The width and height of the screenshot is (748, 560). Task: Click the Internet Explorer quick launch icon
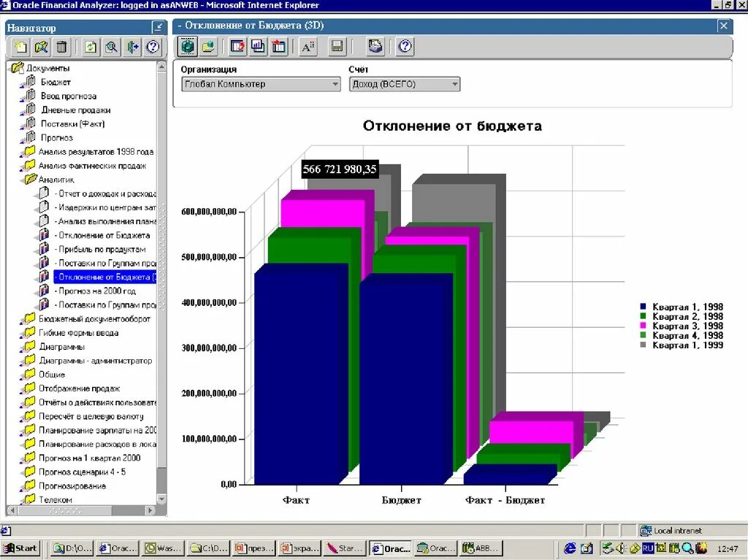point(570,548)
